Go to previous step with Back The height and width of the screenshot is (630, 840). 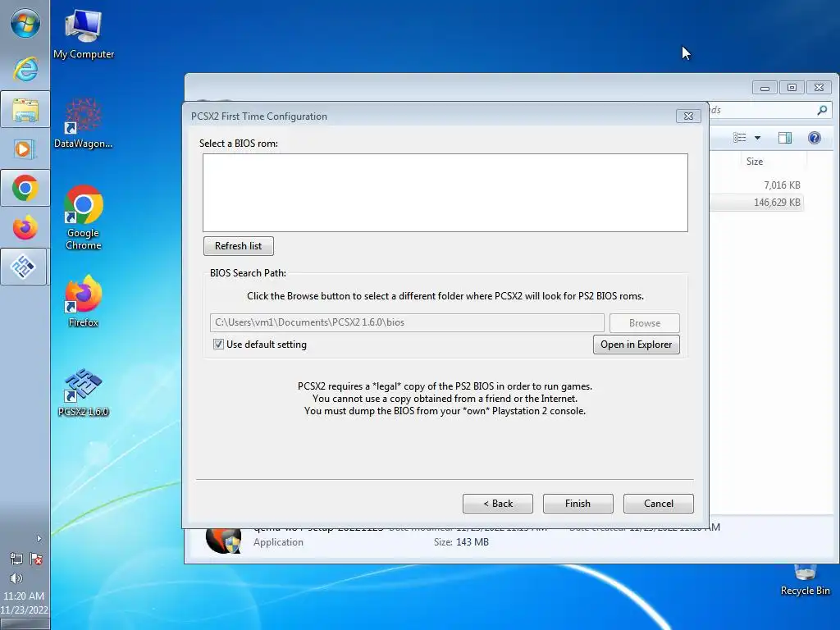click(x=498, y=504)
